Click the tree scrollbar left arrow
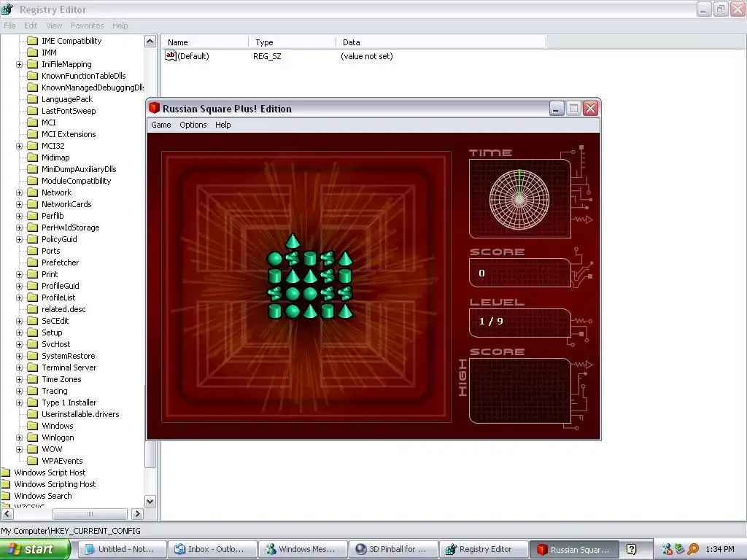 7,514
